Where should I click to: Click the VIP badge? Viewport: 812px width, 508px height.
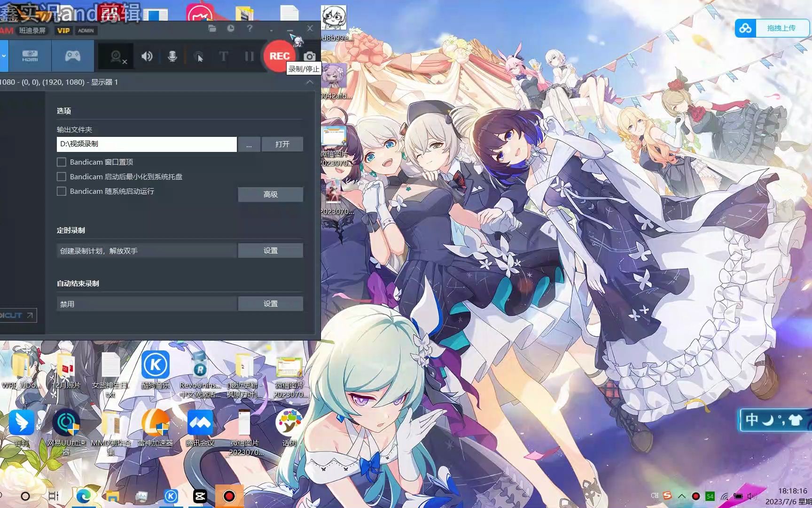pyautogui.click(x=63, y=31)
